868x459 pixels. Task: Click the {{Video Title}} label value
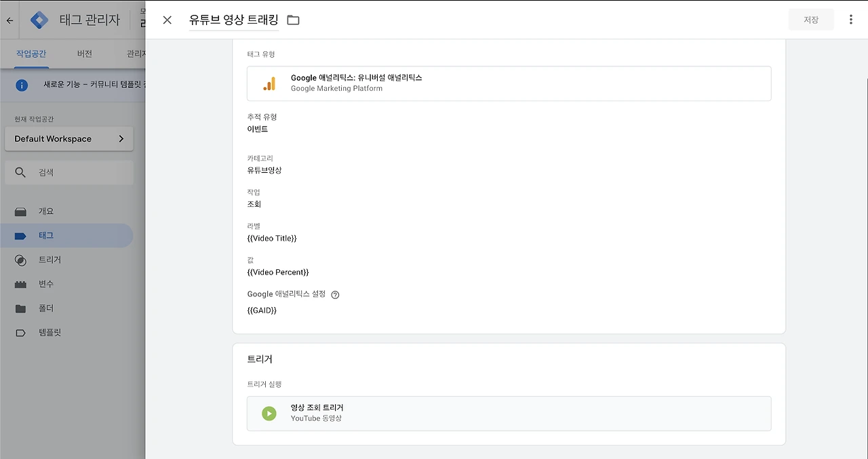[x=272, y=239]
